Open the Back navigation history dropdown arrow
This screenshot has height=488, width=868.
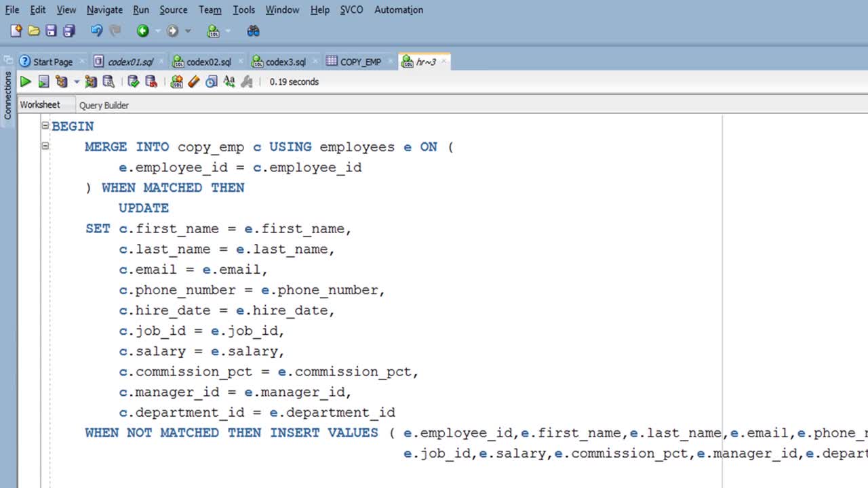point(157,31)
